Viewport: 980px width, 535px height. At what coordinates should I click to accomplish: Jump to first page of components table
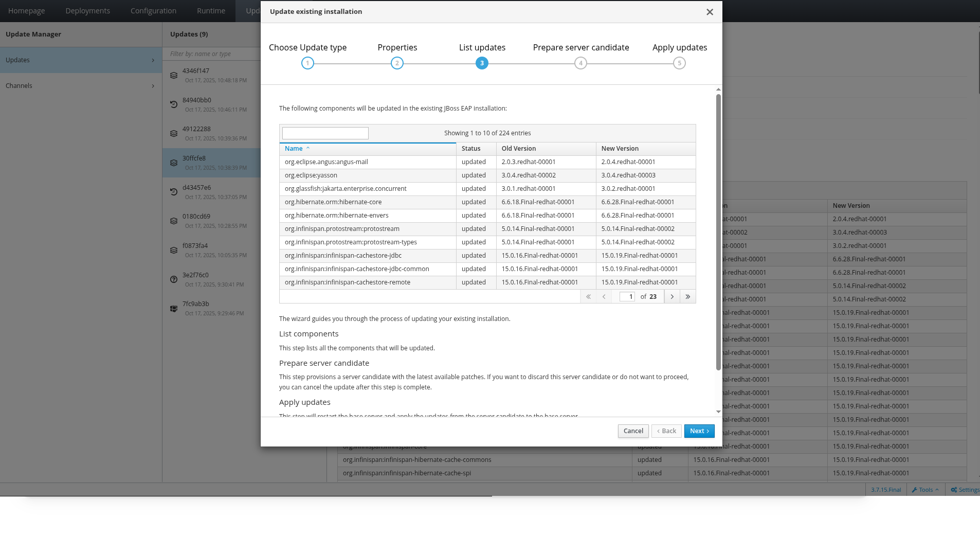pyautogui.click(x=588, y=296)
